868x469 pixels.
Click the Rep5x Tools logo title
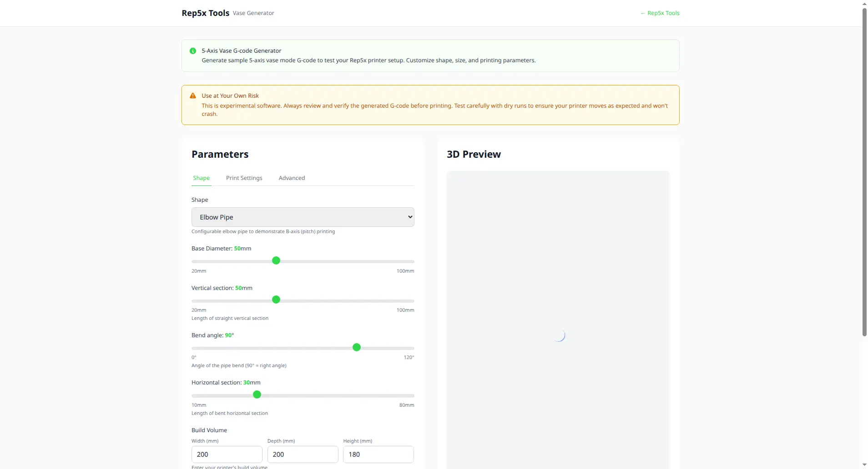click(205, 13)
